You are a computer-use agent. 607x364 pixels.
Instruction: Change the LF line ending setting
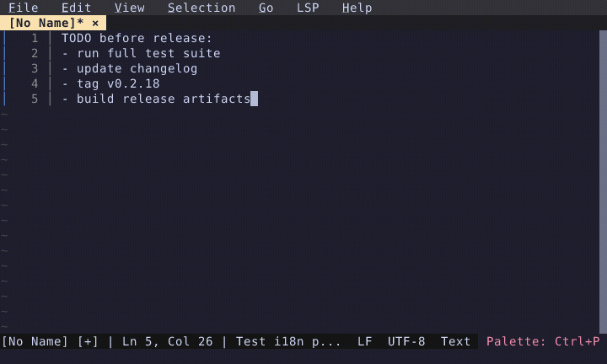(x=364, y=341)
